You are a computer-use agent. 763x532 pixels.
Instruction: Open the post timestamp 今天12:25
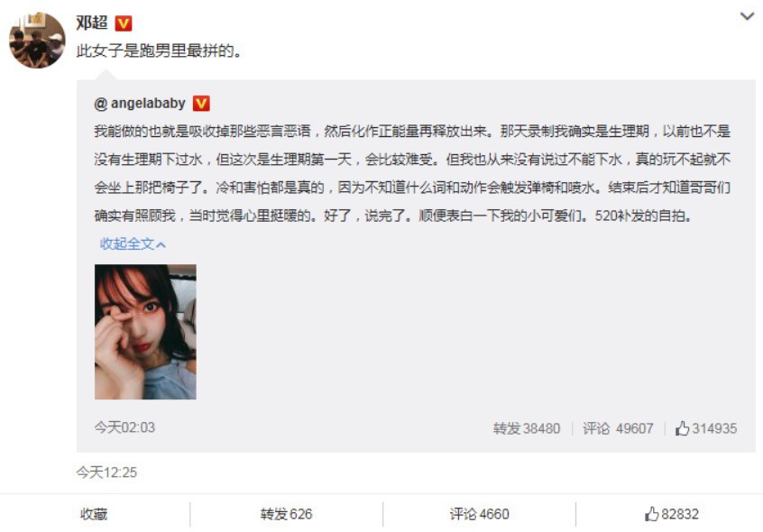point(106,472)
